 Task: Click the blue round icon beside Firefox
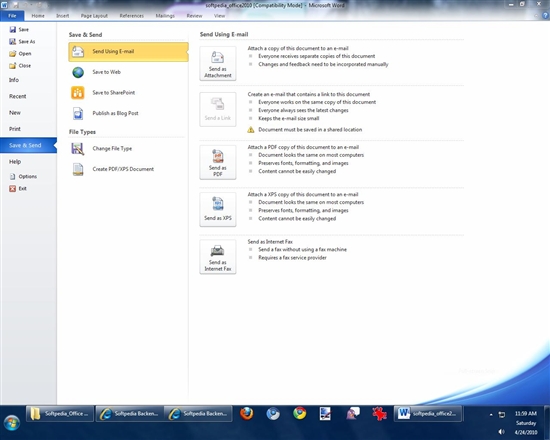[x=273, y=414]
